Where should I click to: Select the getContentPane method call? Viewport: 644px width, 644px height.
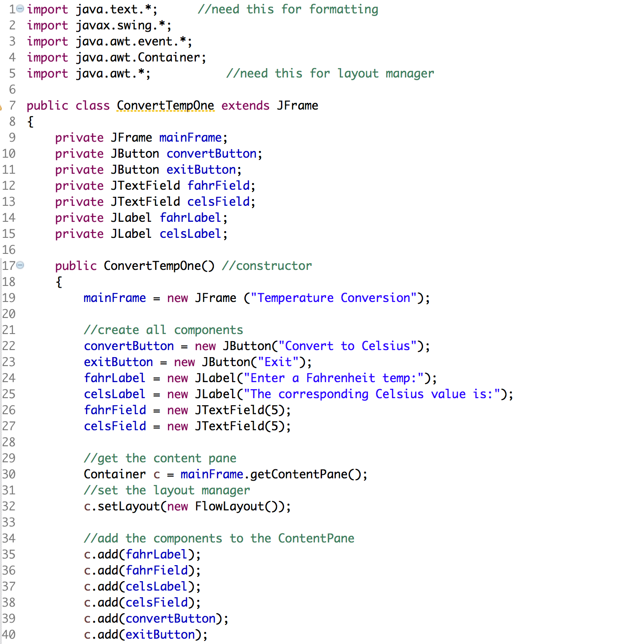(x=298, y=474)
